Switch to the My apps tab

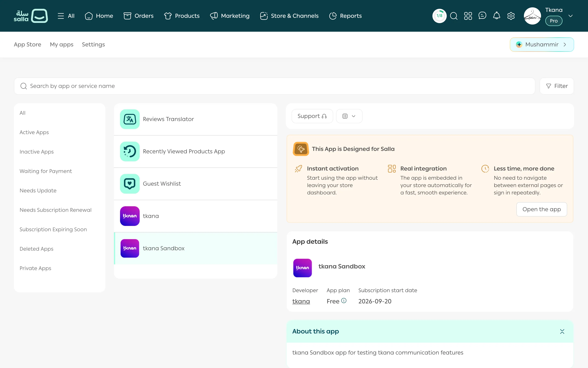pos(61,45)
